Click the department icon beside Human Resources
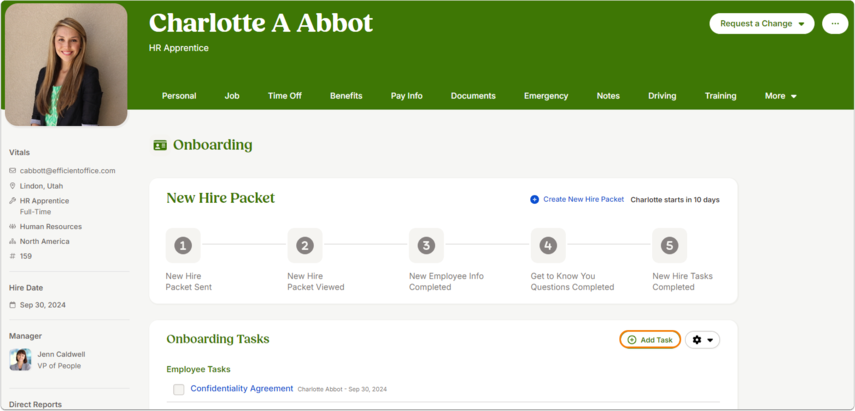Image resolution: width=855 pixels, height=411 pixels. point(13,226)
